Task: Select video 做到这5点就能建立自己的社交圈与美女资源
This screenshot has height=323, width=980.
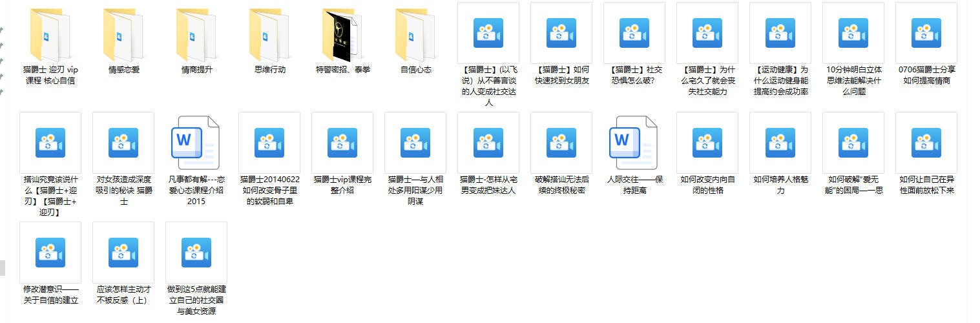Action: coord(196,253)
